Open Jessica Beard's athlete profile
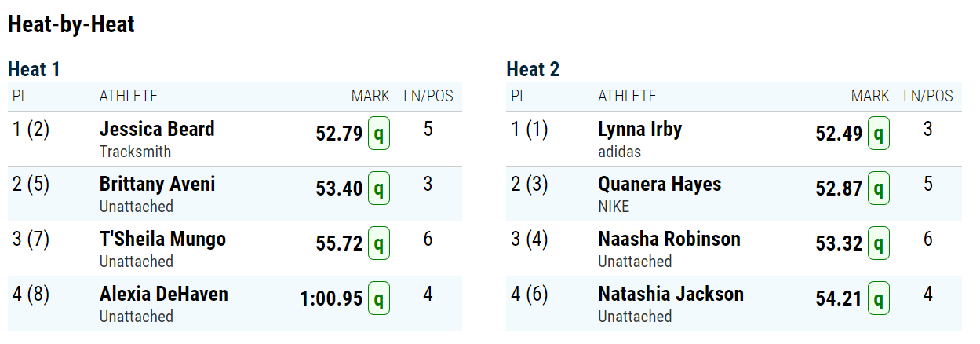980x344 pixels. tap(157, 129)
